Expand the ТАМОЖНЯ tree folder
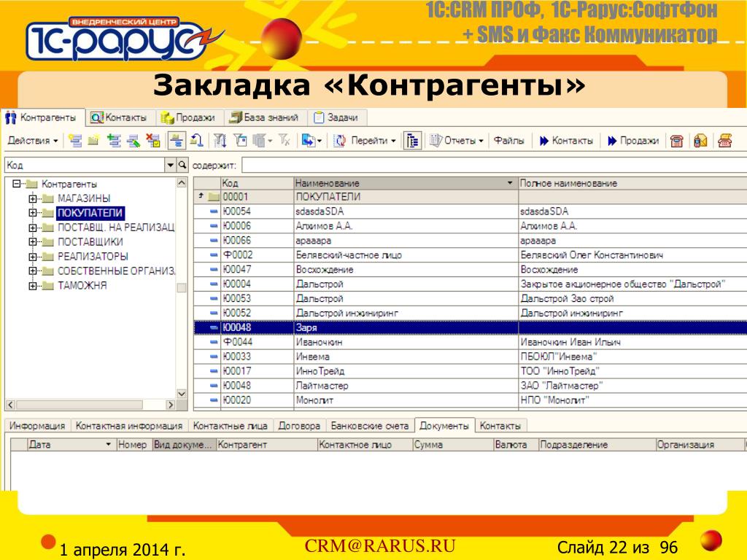 (32, 286)
